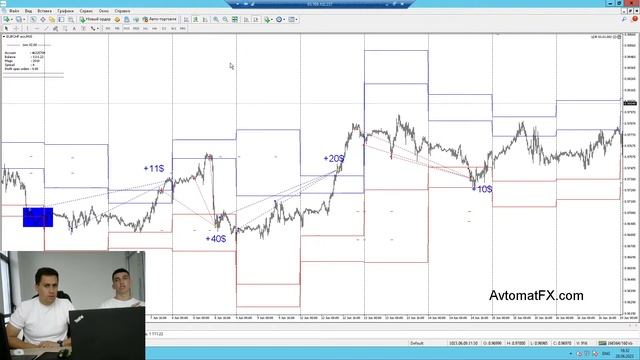Tile chart windows icon

click(235, 19)
